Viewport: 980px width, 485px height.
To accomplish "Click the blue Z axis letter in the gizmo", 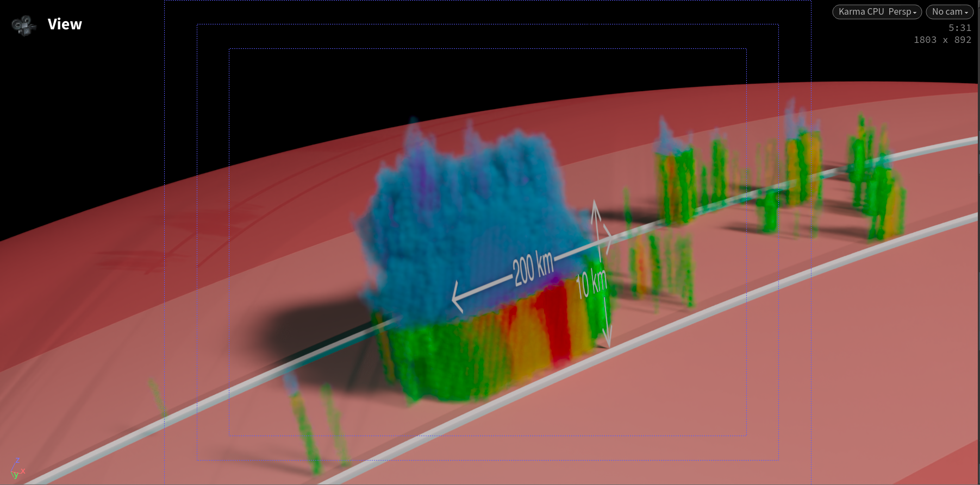I will point(17,461).
